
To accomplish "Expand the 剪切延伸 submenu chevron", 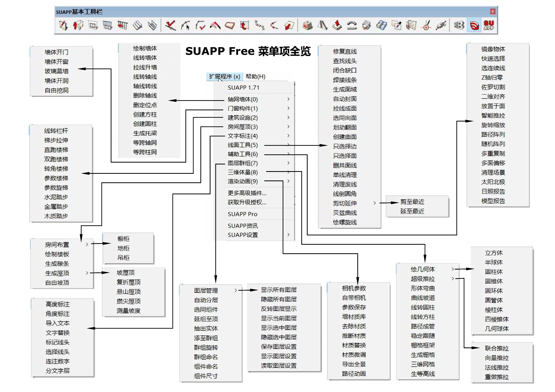I will click(375, 203).
